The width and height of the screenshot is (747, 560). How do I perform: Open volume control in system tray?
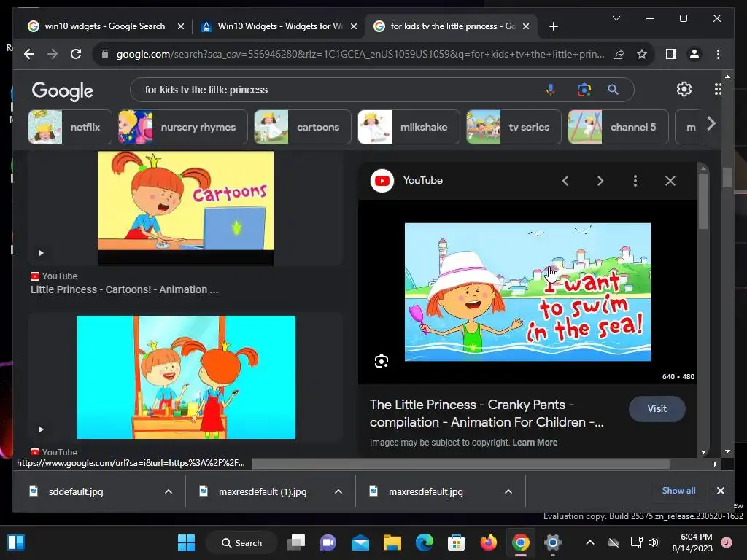tap(654, 542)
